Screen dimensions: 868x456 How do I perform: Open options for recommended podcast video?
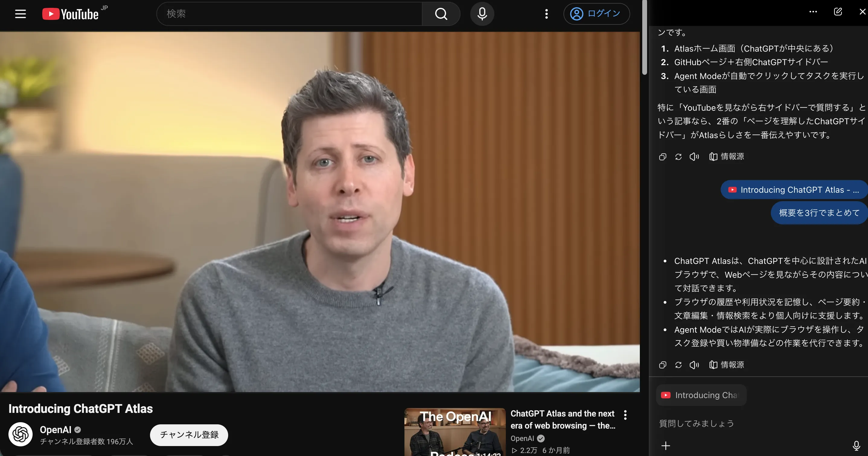click(x=625, y=415)
